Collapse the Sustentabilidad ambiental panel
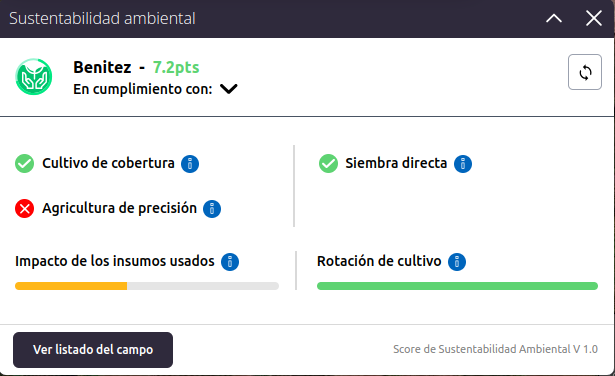 [x=554, y=18]
